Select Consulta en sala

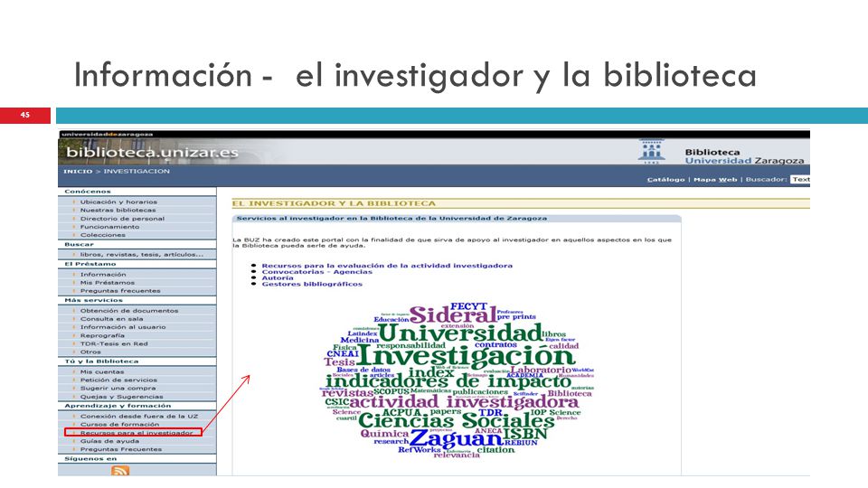111,319
